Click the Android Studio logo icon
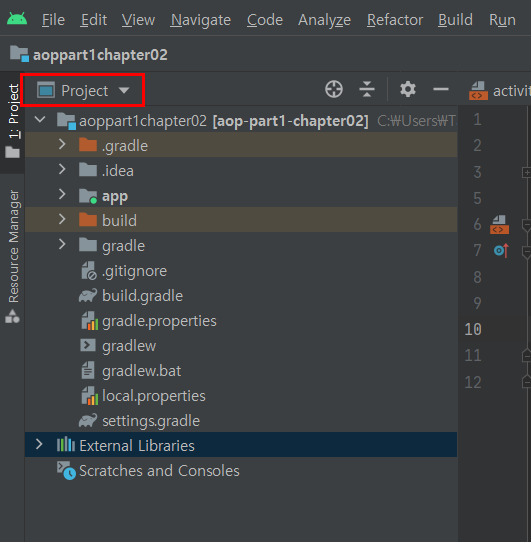This screenshot has width=531, height=542. 17,19
